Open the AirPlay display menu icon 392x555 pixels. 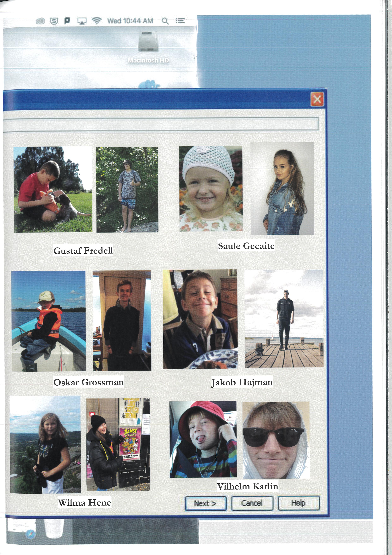(x=82, y=21)
